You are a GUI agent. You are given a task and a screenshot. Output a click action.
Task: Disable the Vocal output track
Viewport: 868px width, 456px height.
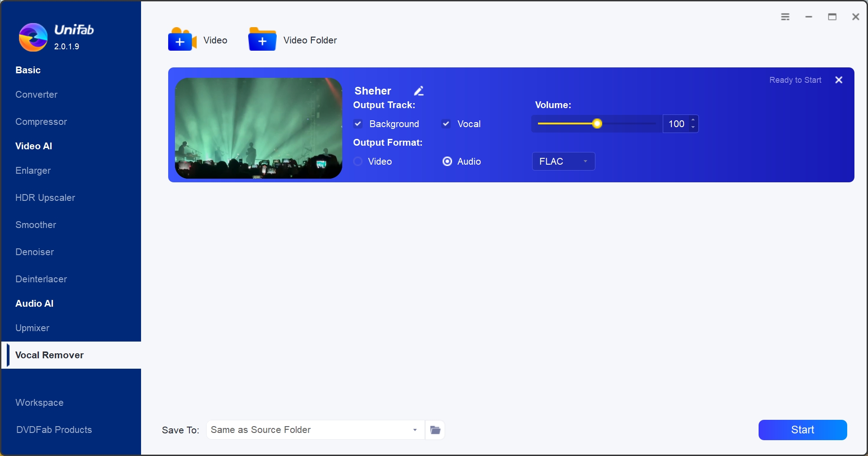point(446,123)
